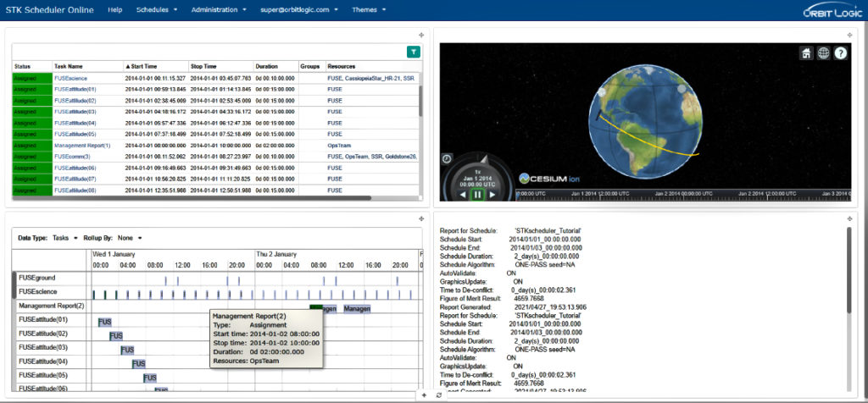This screenshot has height=403, width=868.
Task: Open the Rollup By None dropdown
Action: click(x=129, y=237)
